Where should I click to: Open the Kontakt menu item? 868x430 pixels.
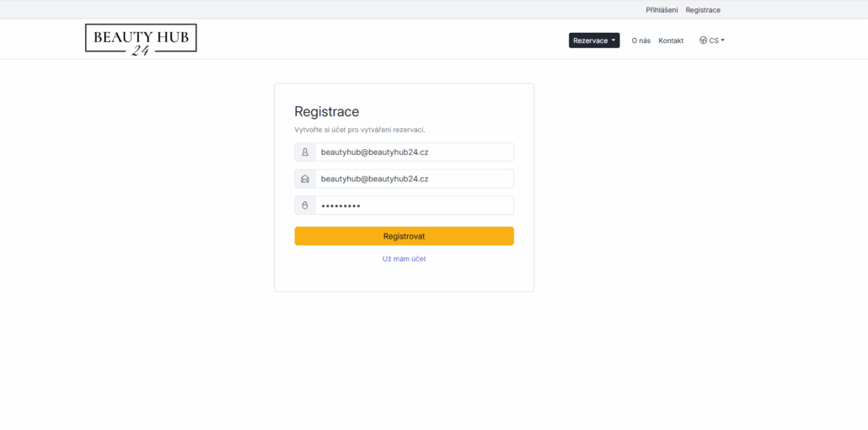[671, 40]
